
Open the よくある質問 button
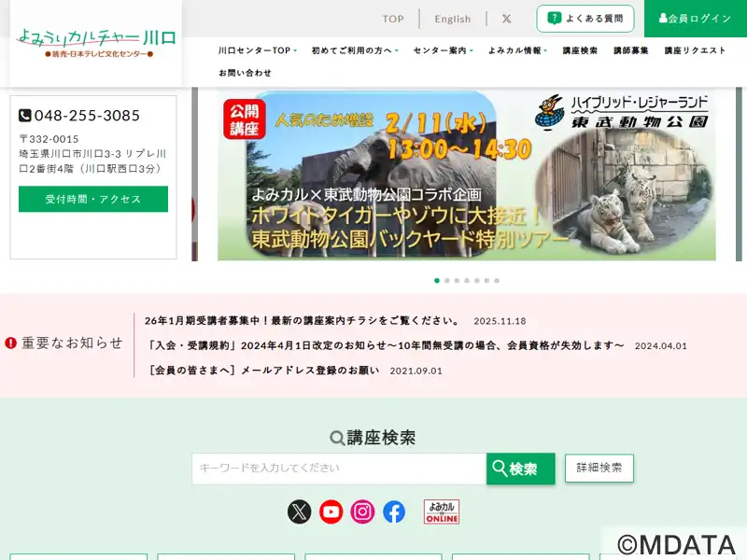point(585,19)
